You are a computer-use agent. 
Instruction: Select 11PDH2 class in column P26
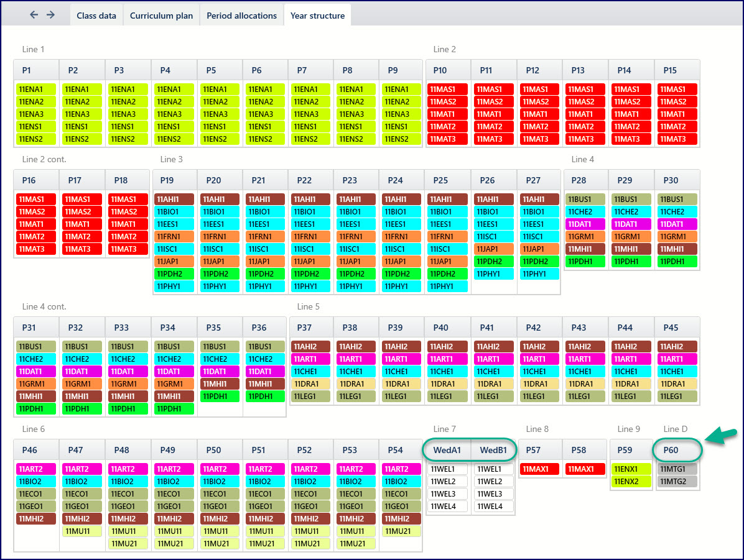click(x=494, y=261)
